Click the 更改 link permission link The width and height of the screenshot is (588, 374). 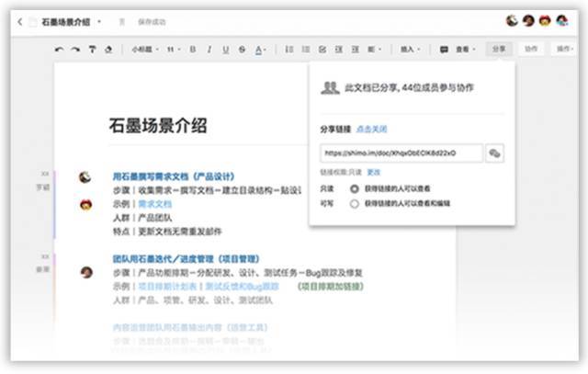(x=373, y=172)
